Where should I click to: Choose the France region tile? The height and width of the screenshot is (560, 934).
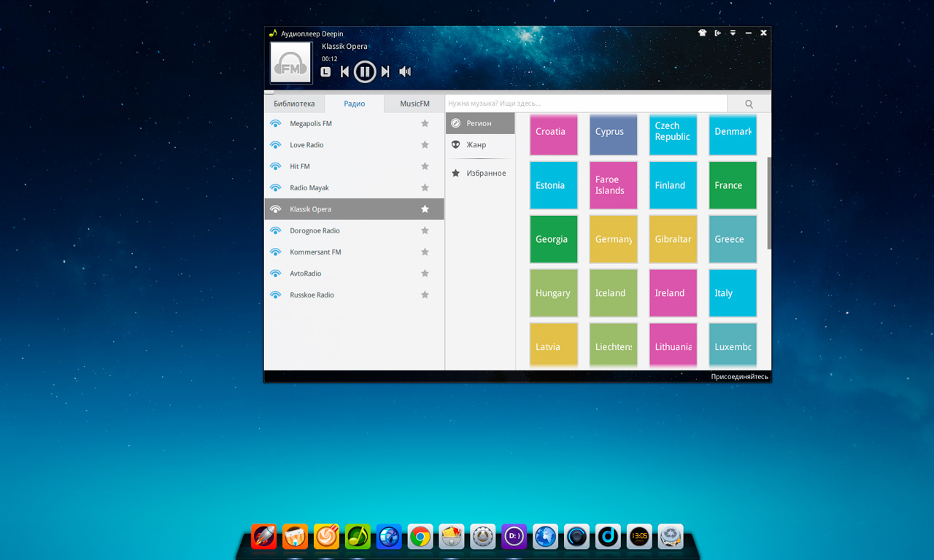pyautogui.click(x=732, y=185)
